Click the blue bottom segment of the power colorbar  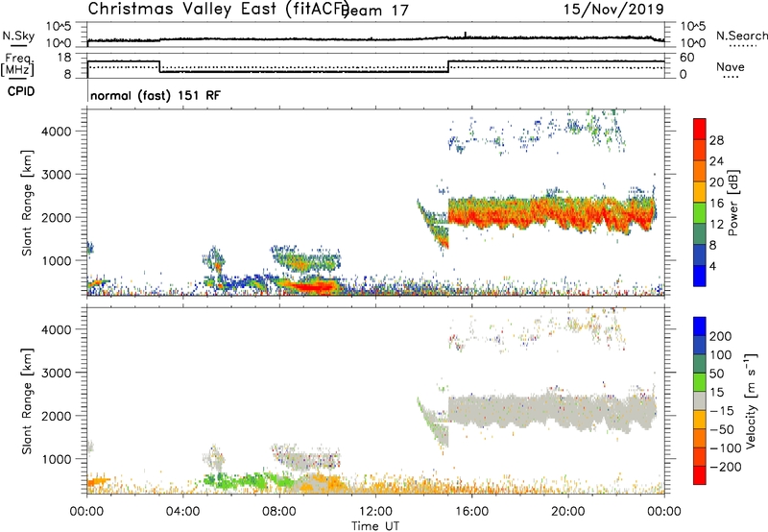(700, 276)
